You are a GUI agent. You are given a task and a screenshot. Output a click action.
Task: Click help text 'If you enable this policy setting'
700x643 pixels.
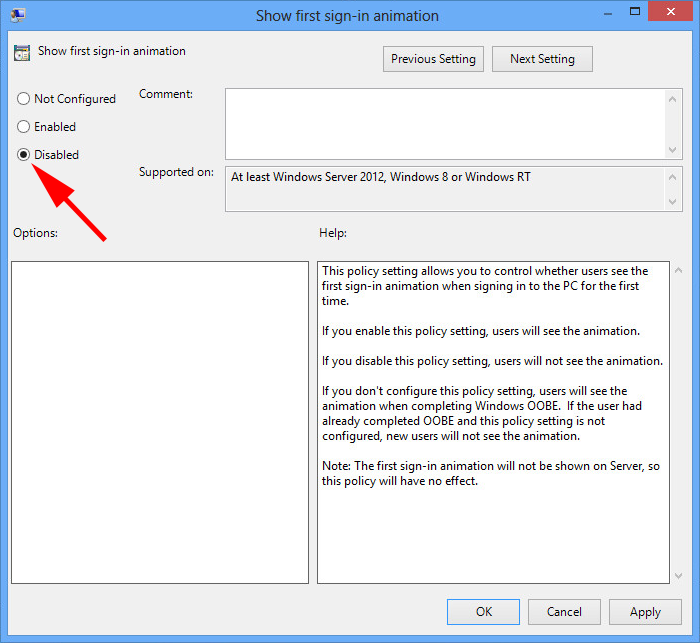point(404,331)
